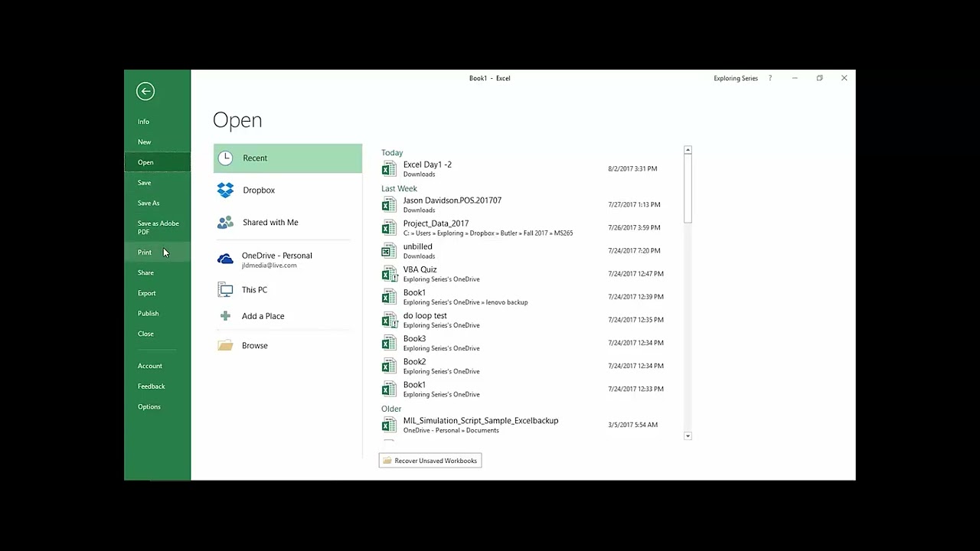The width and height of the screenshot is (980, 551).
Task: Open the Book2 workbook
Action: pos(528,365)
